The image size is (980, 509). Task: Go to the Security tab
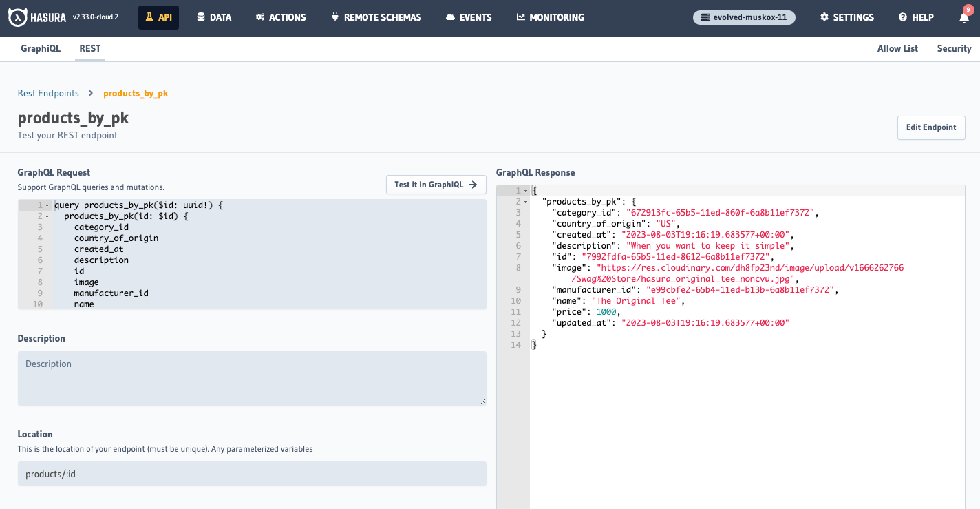(x=954, y=48)
